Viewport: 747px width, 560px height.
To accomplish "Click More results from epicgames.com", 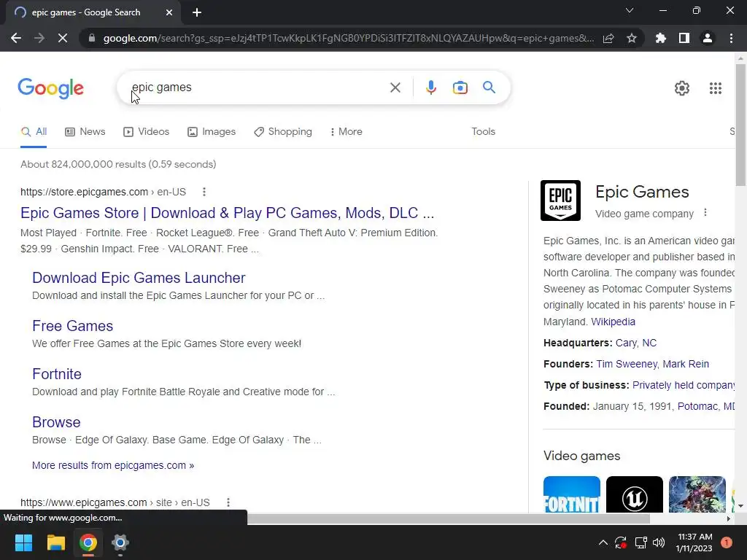I will 113,465.
